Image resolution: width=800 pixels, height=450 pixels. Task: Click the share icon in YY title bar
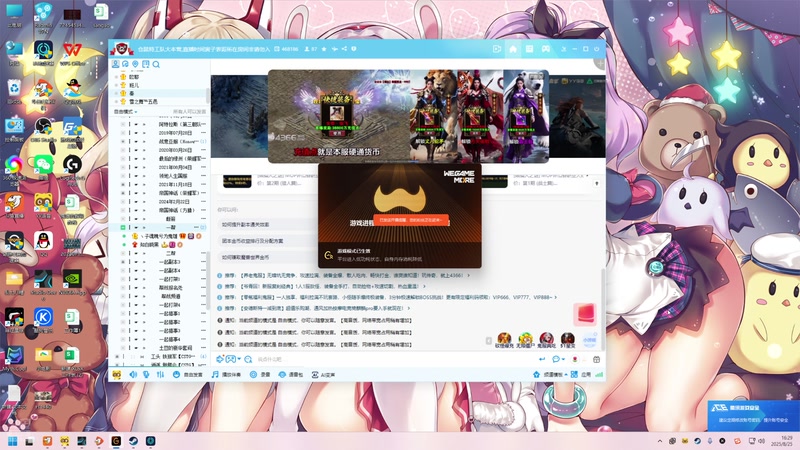pos(344,49)
